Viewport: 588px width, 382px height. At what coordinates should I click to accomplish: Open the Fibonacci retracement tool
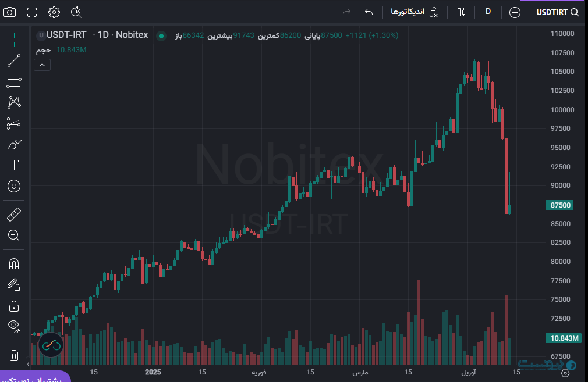click(x=14, y=81)
